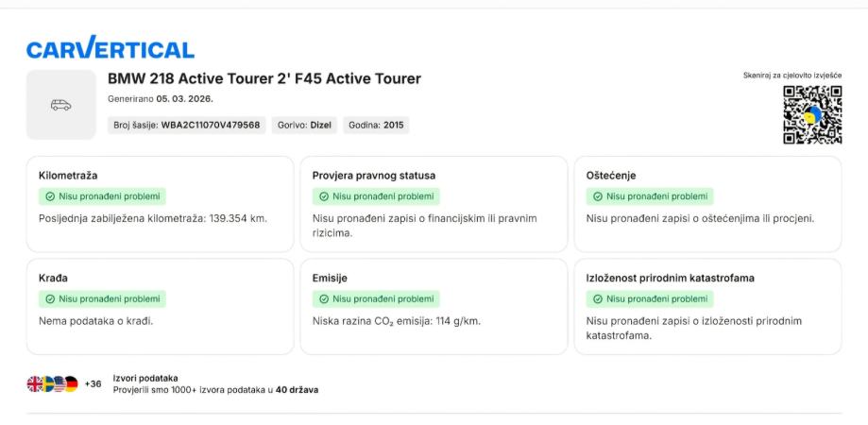868x425 pixels.
Task: Click the car placeholder image icon
Action: point(60,105)
